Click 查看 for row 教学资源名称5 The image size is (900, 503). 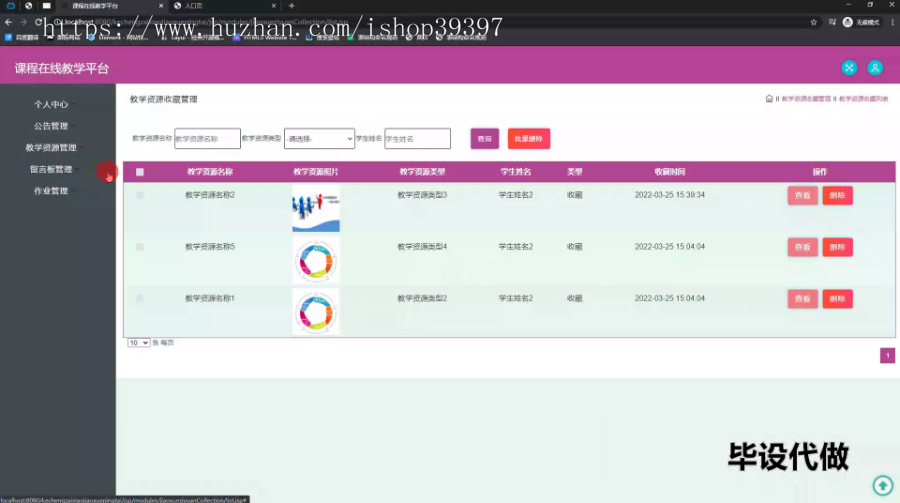[802, 247]
